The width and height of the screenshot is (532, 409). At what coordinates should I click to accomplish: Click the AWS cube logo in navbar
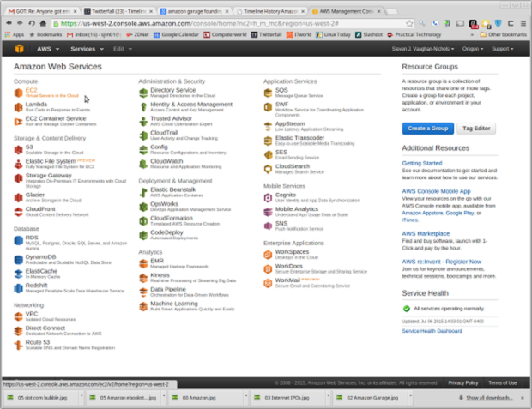[x=20, y=49]
